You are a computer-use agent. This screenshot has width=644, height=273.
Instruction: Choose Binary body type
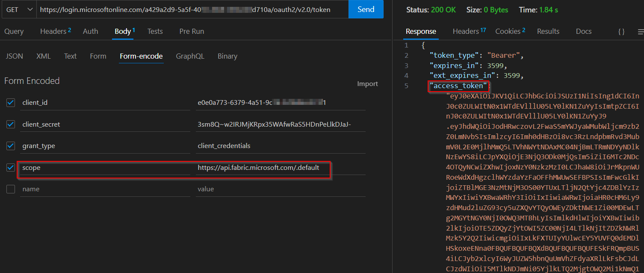tap(227, 56)
